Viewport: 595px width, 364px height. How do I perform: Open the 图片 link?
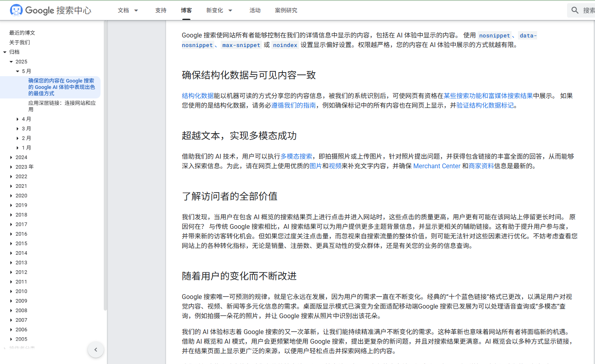(x=316, y=166)
